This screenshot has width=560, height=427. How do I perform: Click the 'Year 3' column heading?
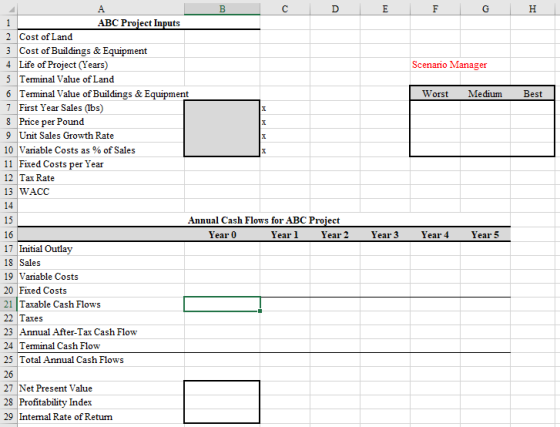[x=385, y=235]
